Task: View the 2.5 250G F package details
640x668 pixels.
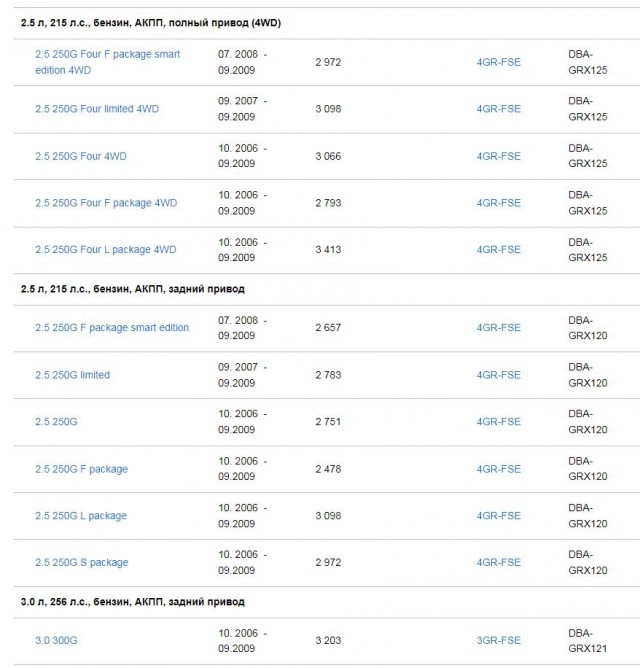Action: tap(81, 469)
